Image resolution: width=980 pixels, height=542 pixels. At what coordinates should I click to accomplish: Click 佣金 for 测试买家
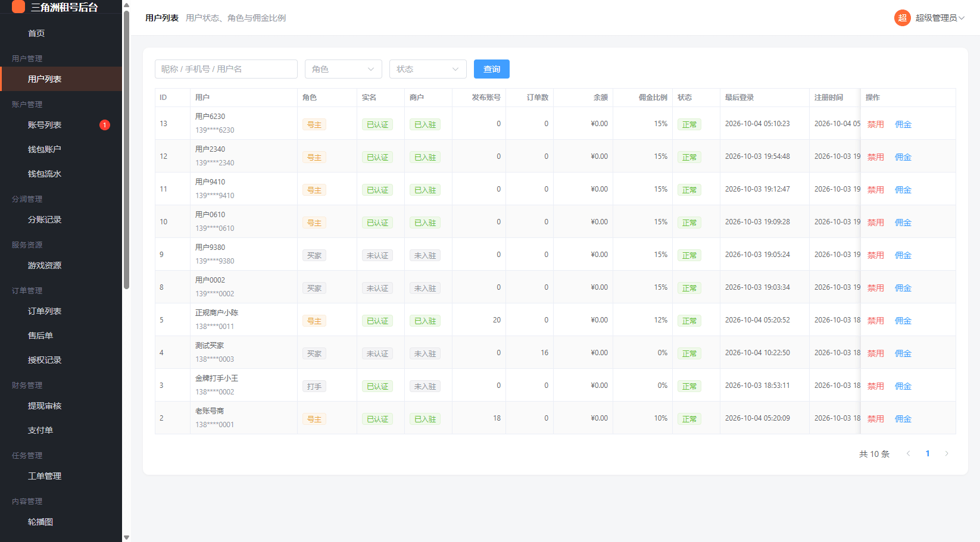(x=903, y=353)
